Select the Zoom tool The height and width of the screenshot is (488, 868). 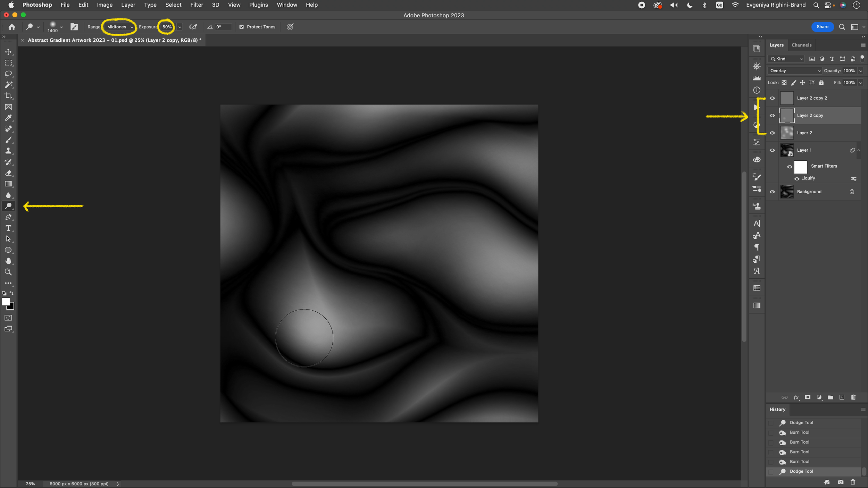coord(8,272)
